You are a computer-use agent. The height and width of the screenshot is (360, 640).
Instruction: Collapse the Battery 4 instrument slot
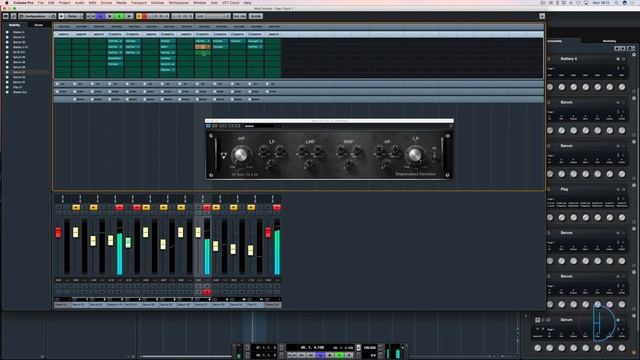[x=634, y=55]
